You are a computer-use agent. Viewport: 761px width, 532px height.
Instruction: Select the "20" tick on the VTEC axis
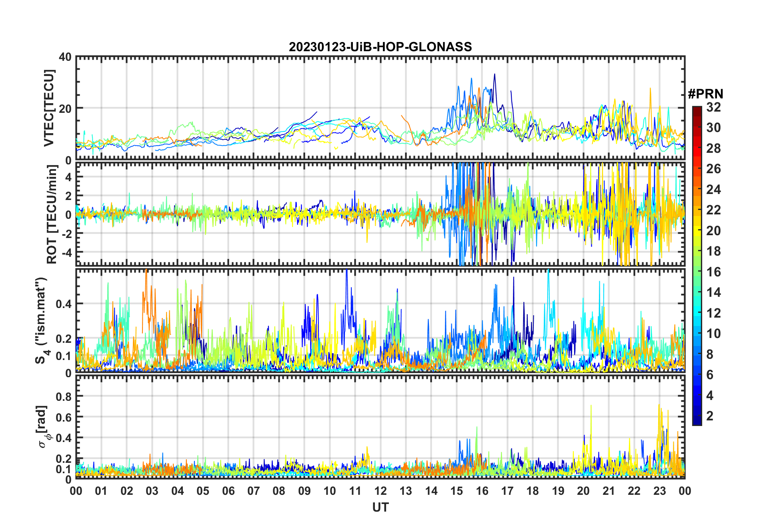65,108
